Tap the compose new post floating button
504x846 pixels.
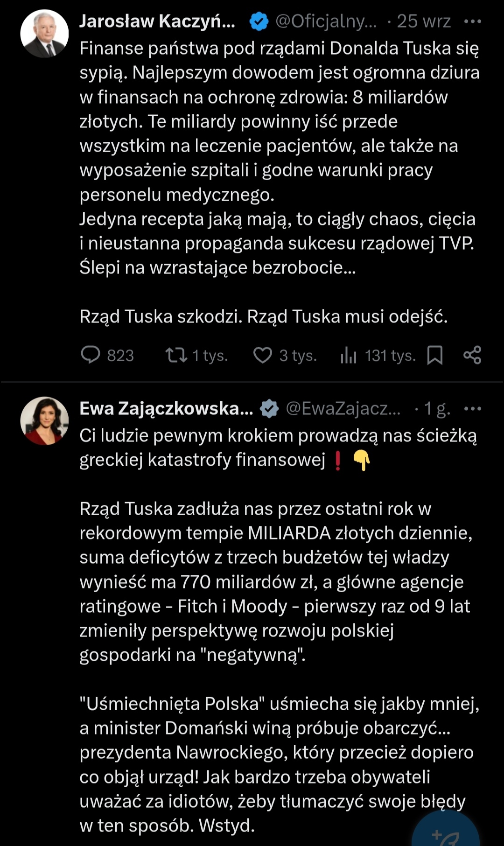pyautogui.click(x=446, y=833)
